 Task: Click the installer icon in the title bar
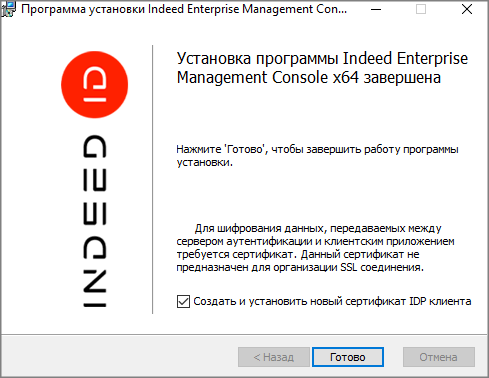[x=8, y=9]
